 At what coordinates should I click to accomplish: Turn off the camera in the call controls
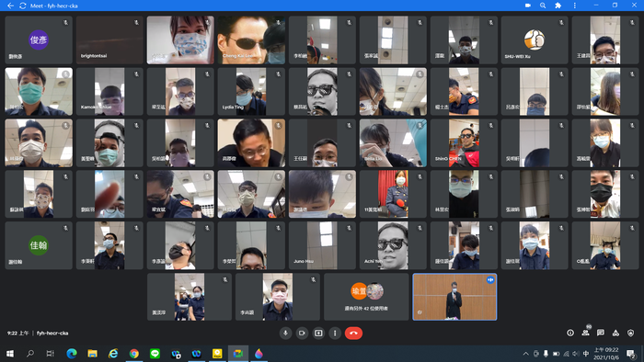point(302,333)
